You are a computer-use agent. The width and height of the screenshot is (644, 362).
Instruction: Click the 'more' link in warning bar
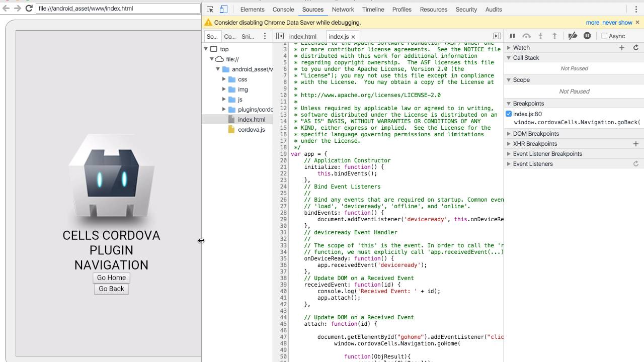(x=593, y=23)
